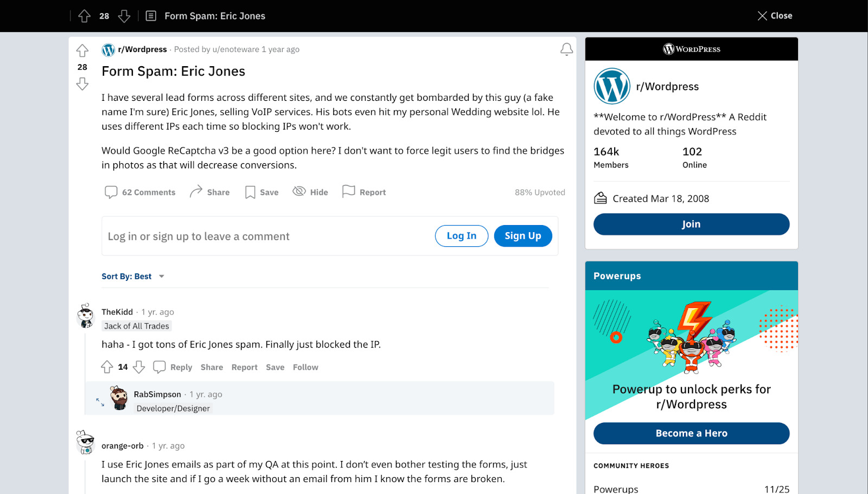Viewport: 868px width, 494px height.
Task: Click the Jack of All Trades flair
Action: click(x=137, y=326)
